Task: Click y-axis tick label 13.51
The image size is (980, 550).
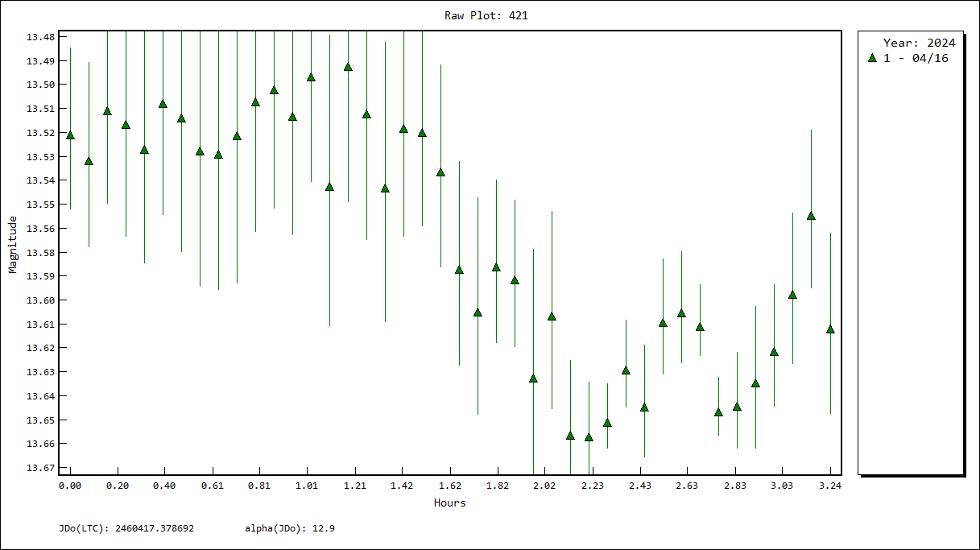Action: click(40, 109)
